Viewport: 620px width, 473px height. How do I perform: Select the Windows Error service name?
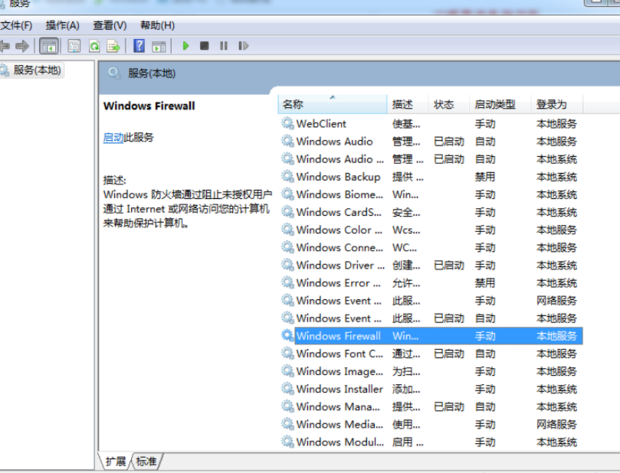coord(338,283)
